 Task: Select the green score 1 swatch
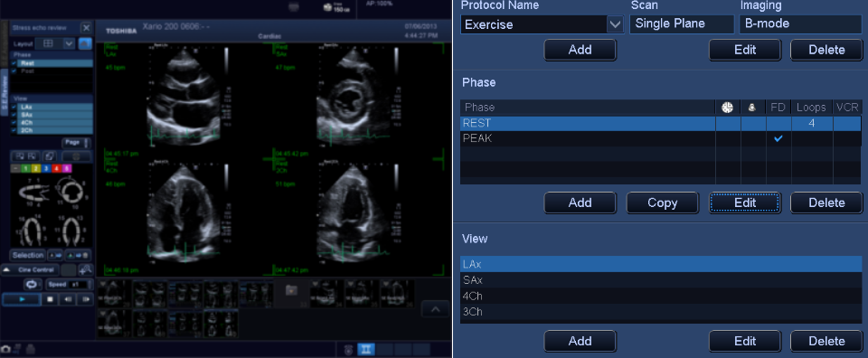[25, 168]
